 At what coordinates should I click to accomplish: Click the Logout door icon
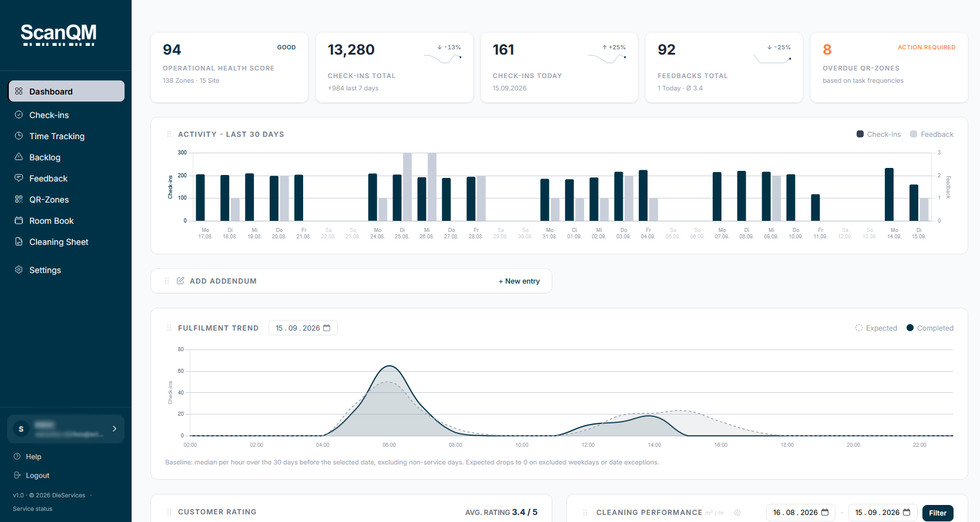[17, 475]
